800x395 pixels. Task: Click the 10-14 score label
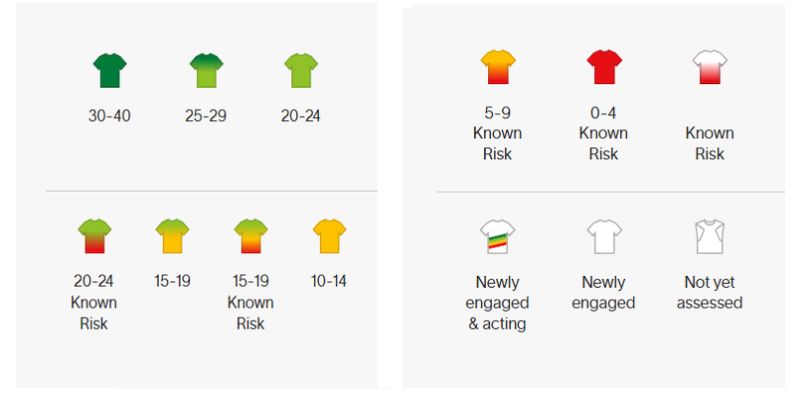tap(329, 281)
